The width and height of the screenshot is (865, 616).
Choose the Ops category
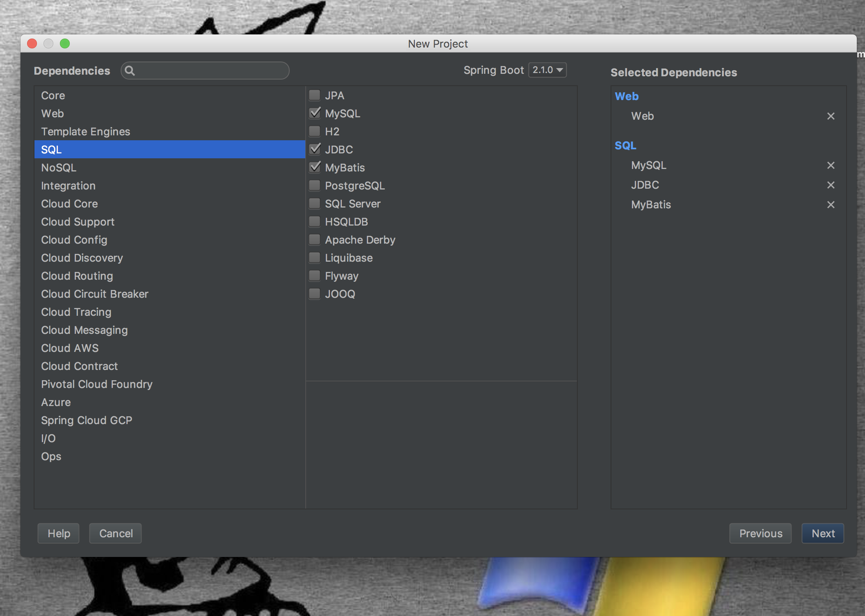(51, 456)
